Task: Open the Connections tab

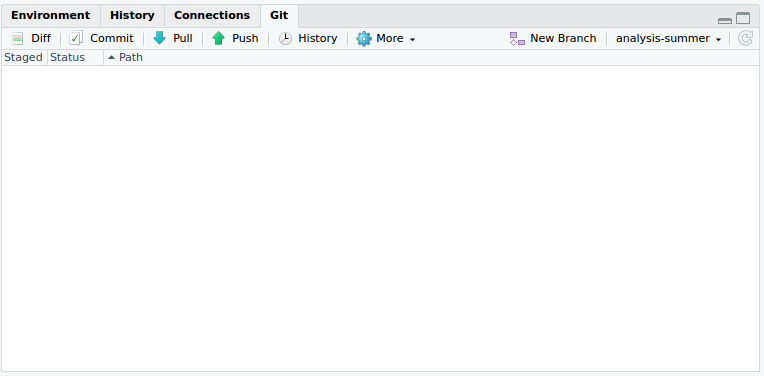Action: click(212, 16)
